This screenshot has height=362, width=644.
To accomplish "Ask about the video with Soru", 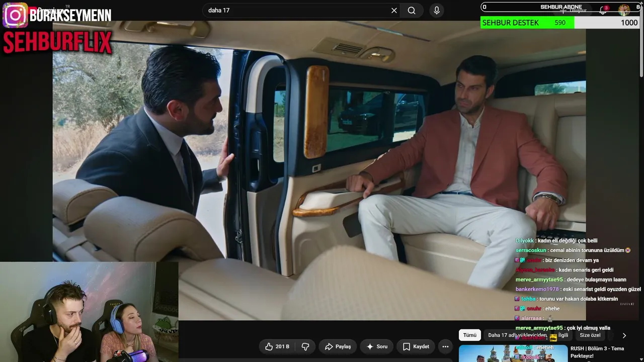I will (x=377, y=346).
